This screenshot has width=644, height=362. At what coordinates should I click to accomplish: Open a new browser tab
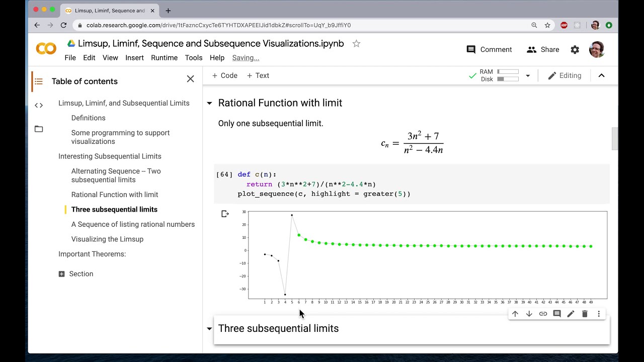click(x=168, y=11)
